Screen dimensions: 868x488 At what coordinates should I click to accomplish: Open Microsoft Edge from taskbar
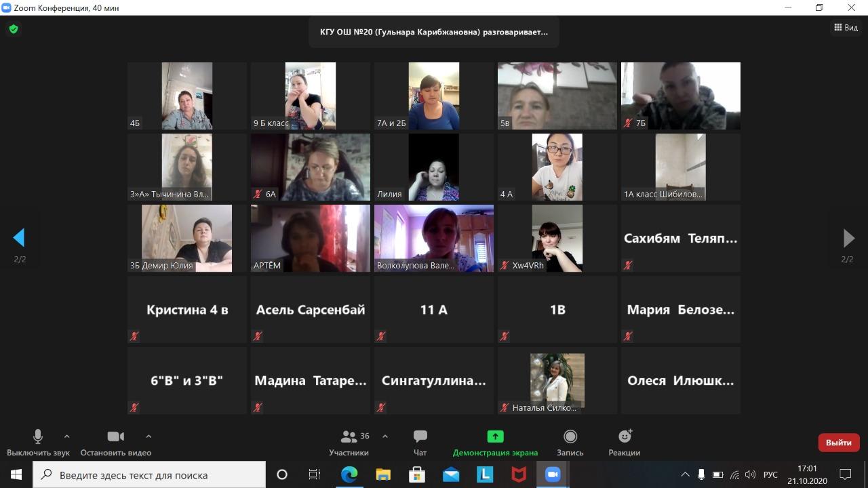point(349,474)
